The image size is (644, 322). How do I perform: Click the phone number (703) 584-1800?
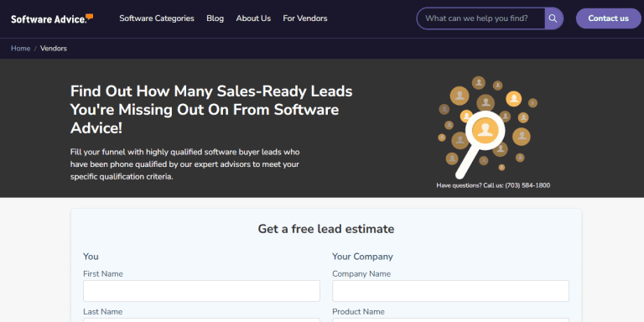coord(527,185)
